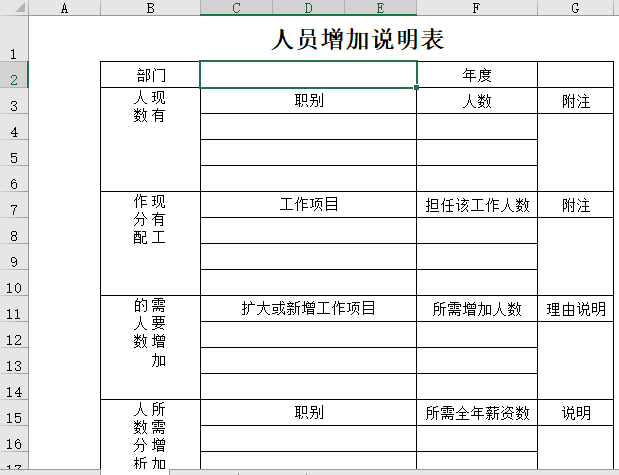Click the select-all corner of the sheet
619x475 pixels.
14,8
